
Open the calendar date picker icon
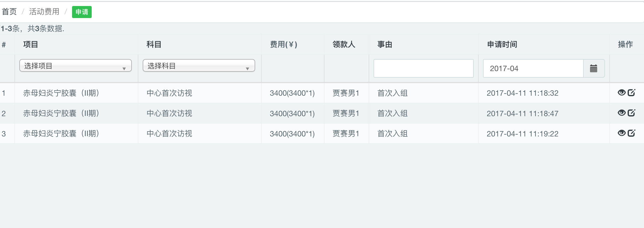click(594, 68)
